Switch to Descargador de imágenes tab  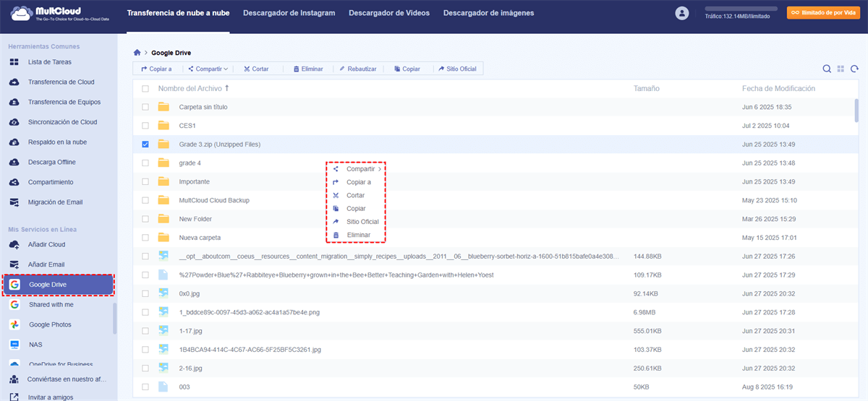click(x=488, y=13)
